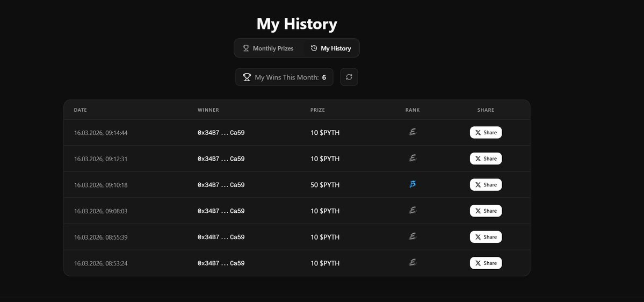The height and width of the screenshot is (302, 644).
Task: Click the SHARE column header
Action: 486,110
